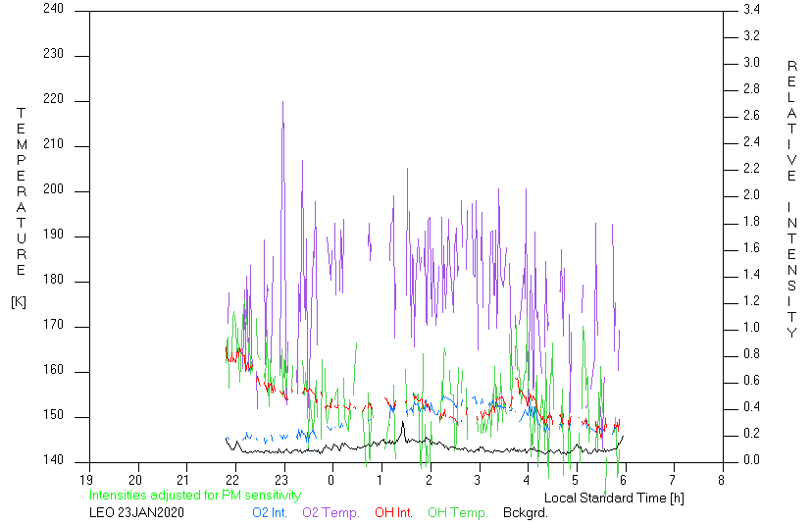Click the 2.0 relative intensity value
Screen dimensions: 812x525
pos(751,195)
